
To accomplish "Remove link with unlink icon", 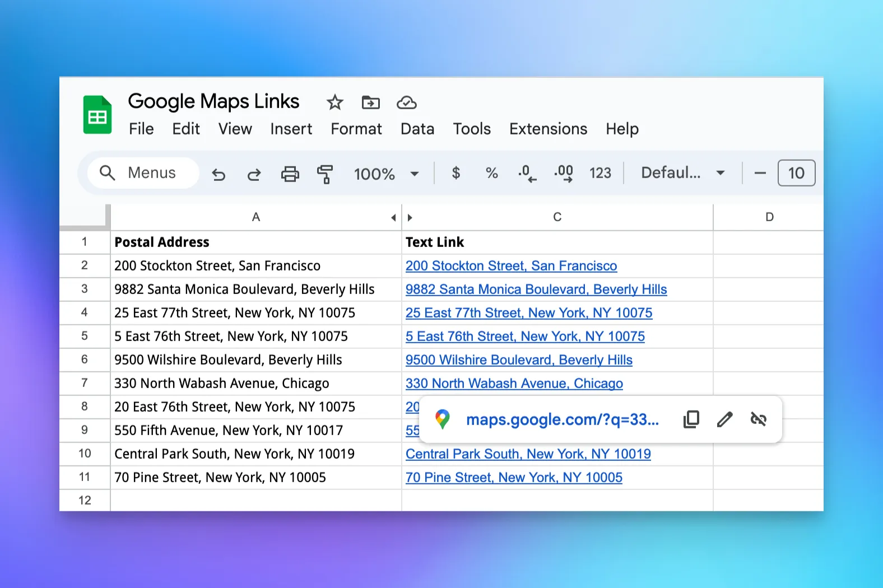I will [759, 419].
